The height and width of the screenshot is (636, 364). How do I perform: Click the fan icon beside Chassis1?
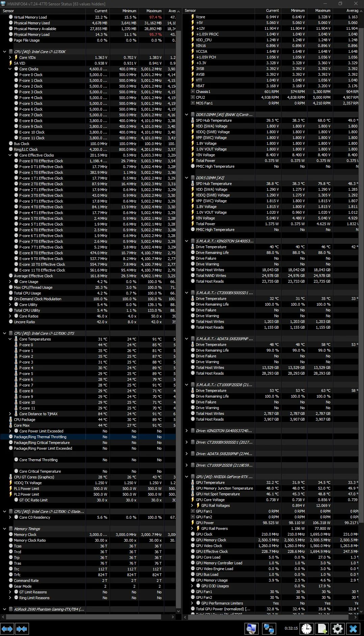[192, 92]
